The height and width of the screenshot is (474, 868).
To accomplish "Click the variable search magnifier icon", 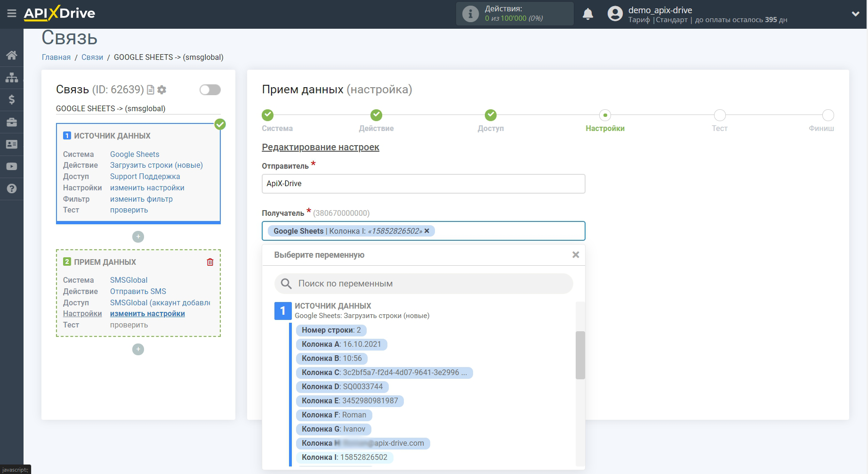I will 286,284.
